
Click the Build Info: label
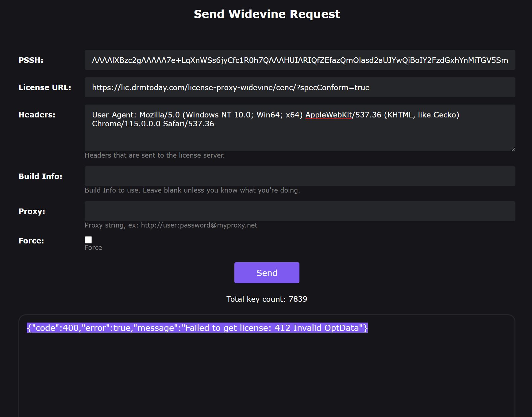tap(40, 176)
